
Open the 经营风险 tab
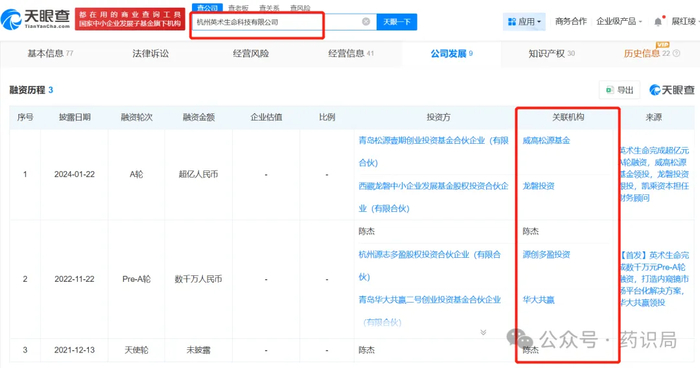251,54
